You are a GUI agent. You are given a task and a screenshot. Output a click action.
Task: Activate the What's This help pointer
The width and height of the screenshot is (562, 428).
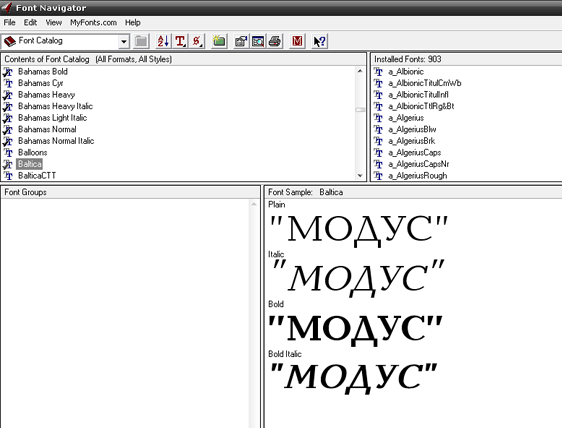coord(319,41)
